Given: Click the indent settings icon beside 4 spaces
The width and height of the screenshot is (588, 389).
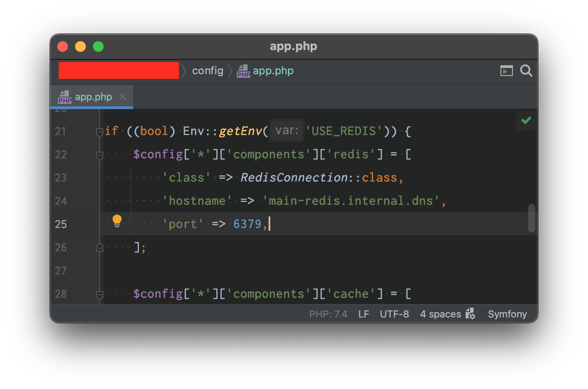Looking at the screenshot, I should point(470,313).
